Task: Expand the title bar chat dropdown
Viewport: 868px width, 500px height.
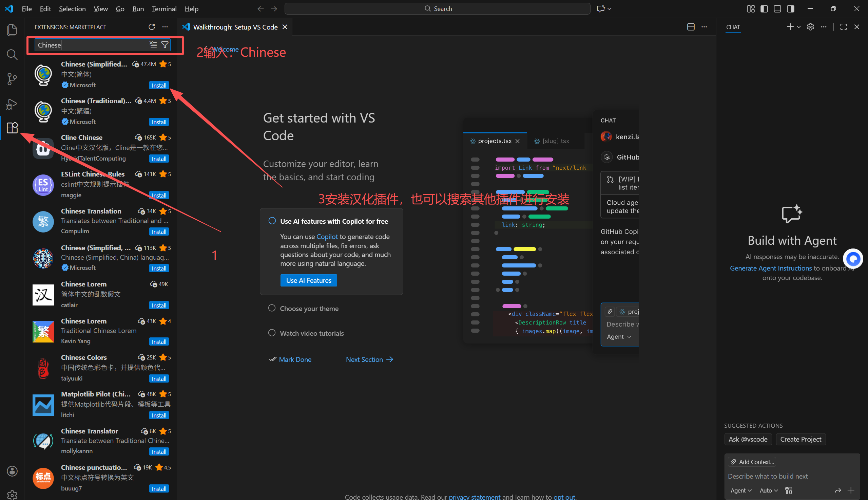Action: [609, 8]
